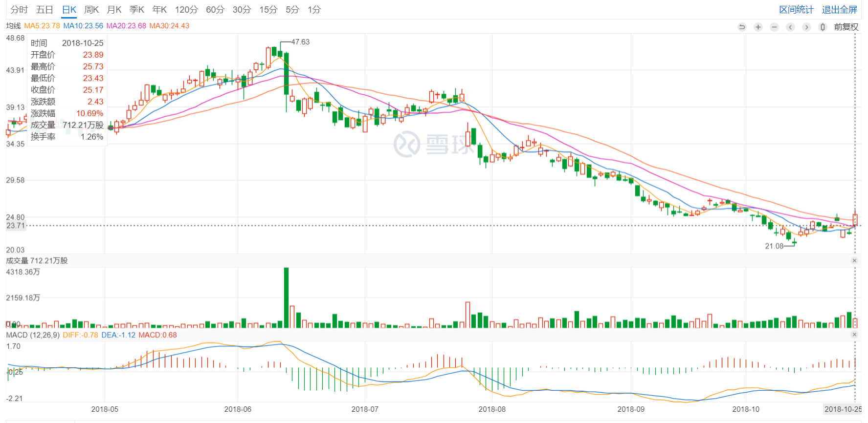868x423 pixels.
Task: Toggle candlestick style icon
Action: (x=823, y=27)
